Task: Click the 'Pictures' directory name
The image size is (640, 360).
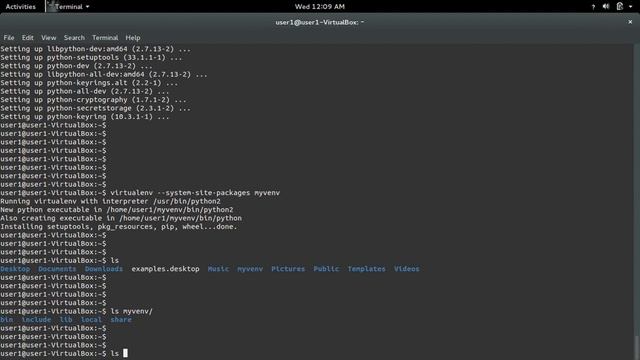Action: (288, 269)
